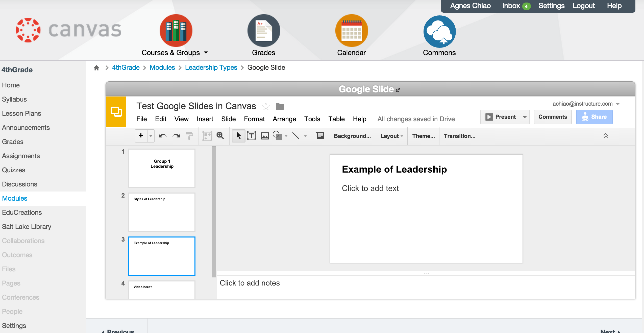644x333 pixels.
Task: Expand the shape tool dropdown arrow
Action: click(x=286, y=136)
